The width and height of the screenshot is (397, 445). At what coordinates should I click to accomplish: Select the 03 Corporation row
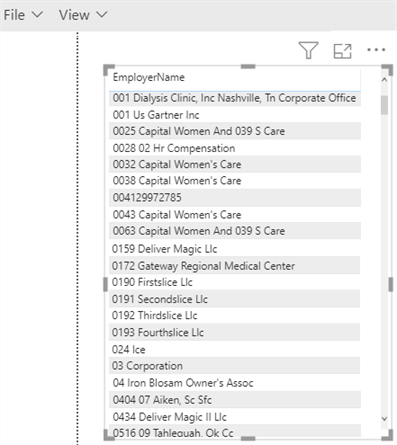(x=235, y=366)
